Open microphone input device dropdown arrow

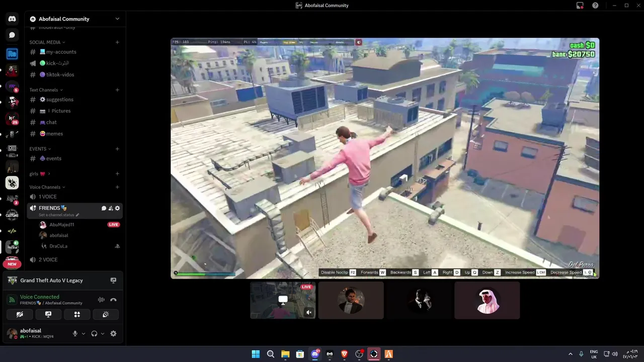[84, 333]
